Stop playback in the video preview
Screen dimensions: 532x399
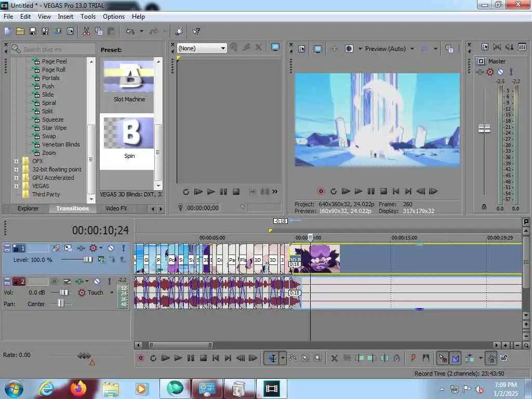[x=383, y=191]
